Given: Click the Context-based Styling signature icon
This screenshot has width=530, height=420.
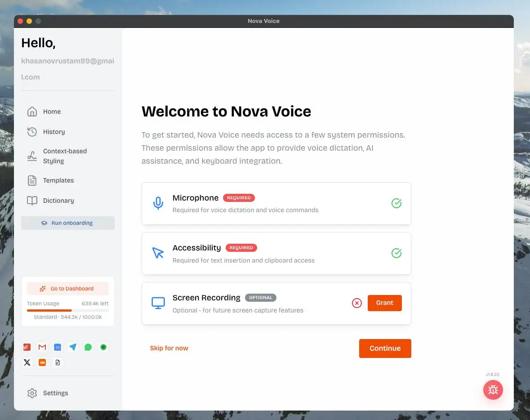Looking at the screenshot, I should (x=32, y=156).
